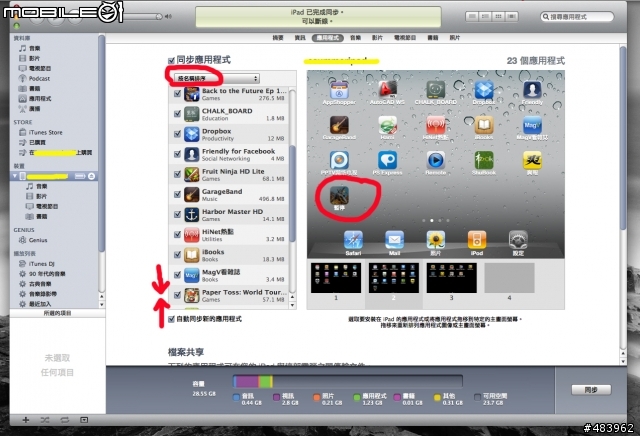Click the Sync button at bottom right
Viewport: 640px width, 436px height.
coord(591,390)
